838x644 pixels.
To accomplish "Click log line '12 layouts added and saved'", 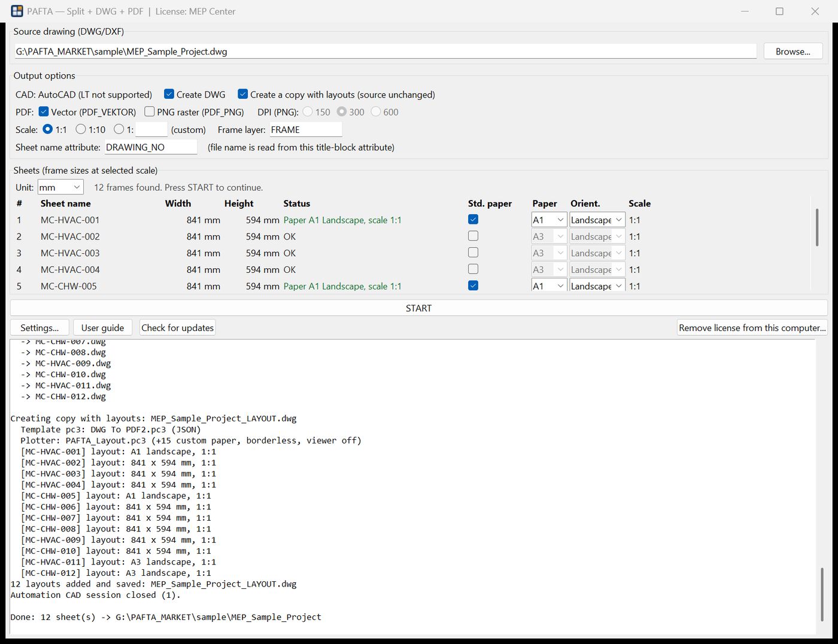I will (153, 584).
